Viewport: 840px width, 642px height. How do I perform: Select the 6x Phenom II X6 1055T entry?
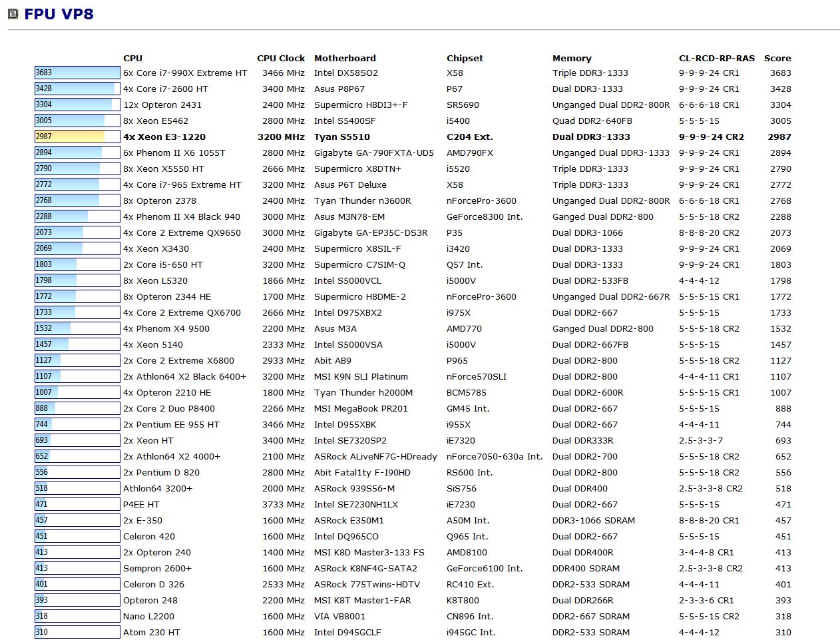(174, 153)
